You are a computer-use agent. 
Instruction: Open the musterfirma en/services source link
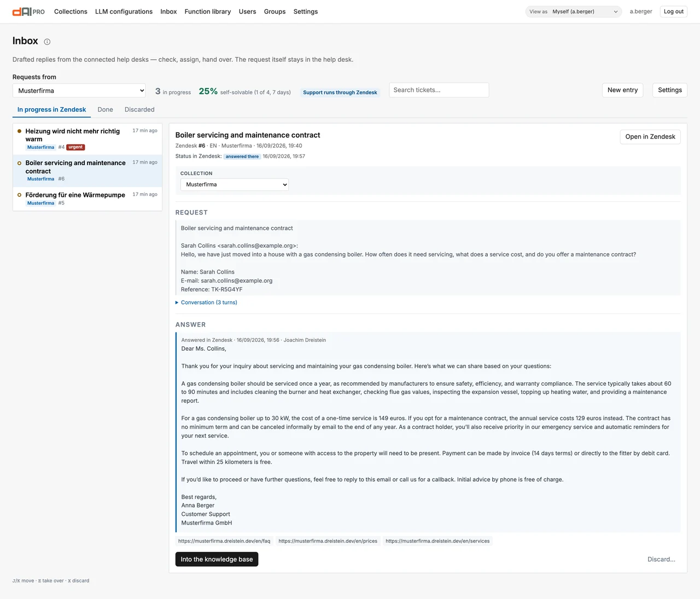coord(437,541)
